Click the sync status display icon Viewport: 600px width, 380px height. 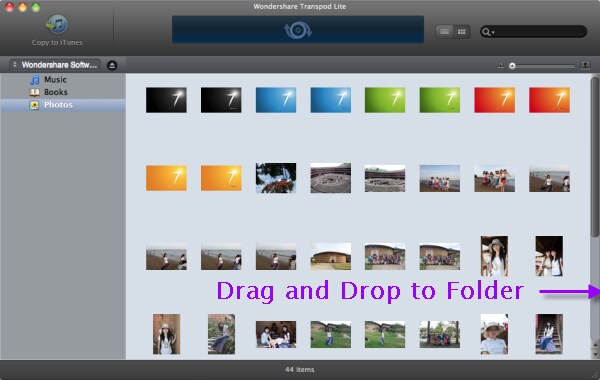(x=298, y=30)
